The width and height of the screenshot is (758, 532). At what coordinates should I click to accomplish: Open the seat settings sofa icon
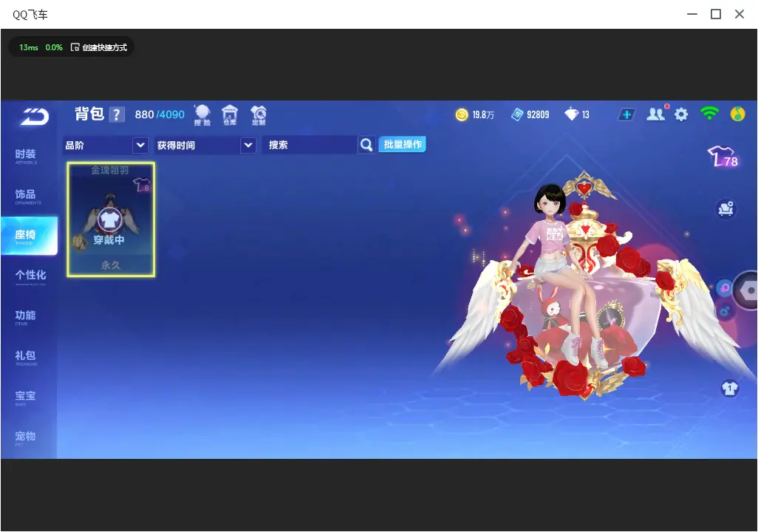tap(726, 209)
